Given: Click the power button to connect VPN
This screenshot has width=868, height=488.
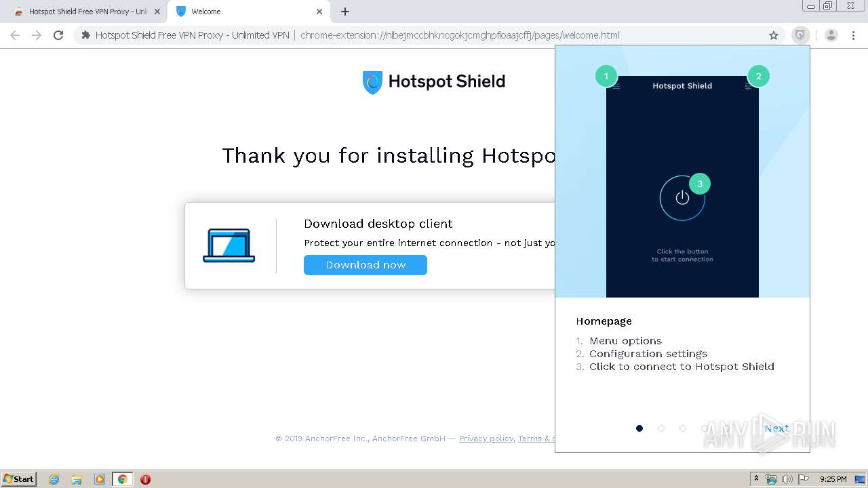Looking at the screenshot, I should click(x=682, y=198).
